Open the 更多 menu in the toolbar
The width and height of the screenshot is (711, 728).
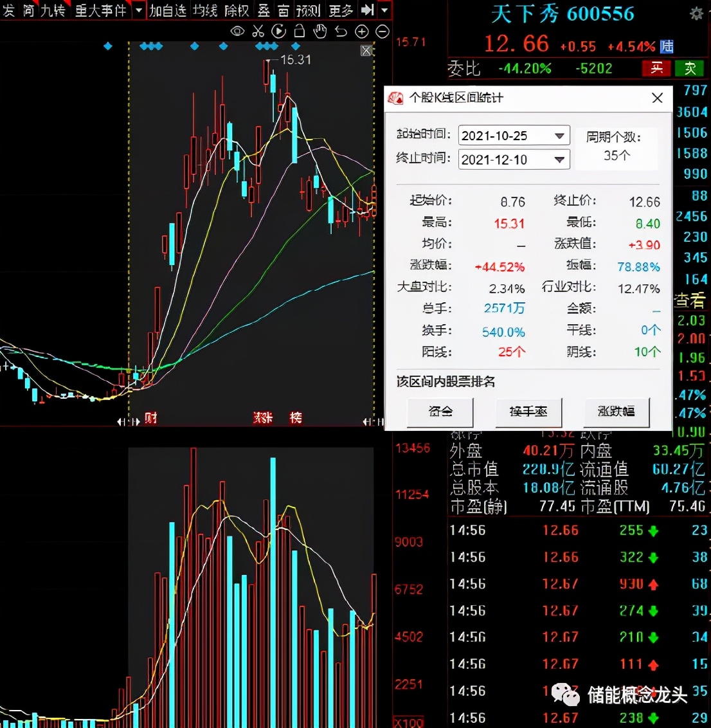coord(340,10)
